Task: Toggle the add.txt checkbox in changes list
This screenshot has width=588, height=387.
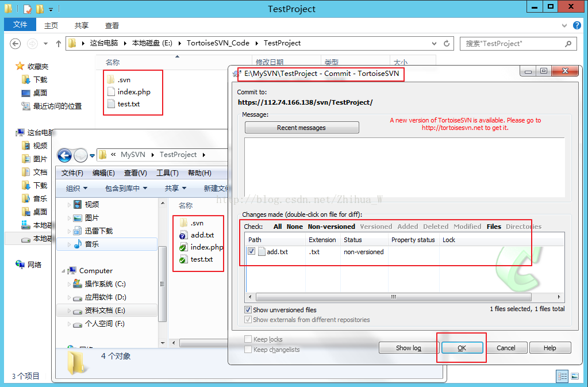Action: click(251, 251)
